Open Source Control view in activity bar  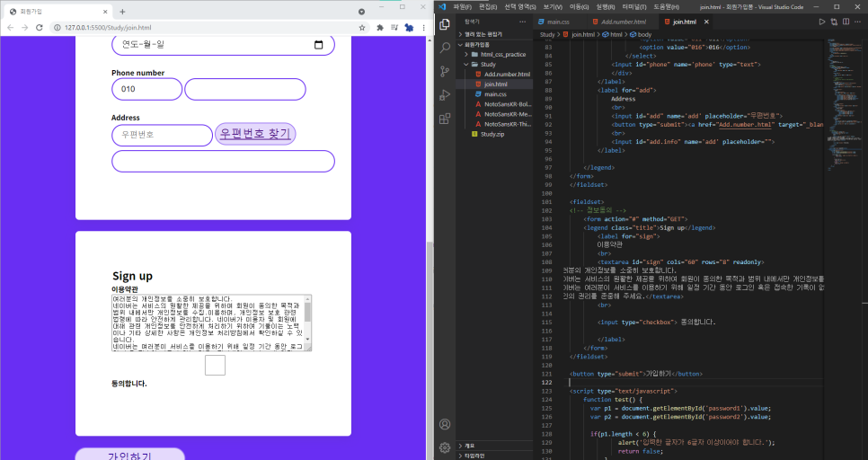click(x=445, y=71)
